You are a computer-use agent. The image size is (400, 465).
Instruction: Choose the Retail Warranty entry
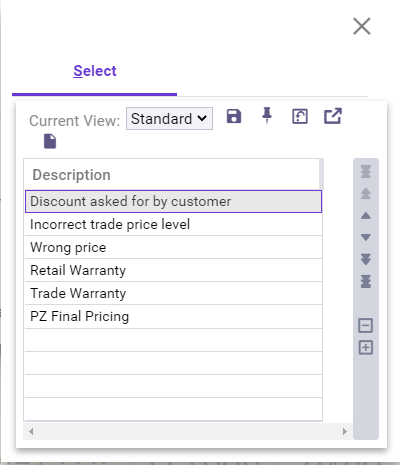pyautogui.click(x=173, y=270)
